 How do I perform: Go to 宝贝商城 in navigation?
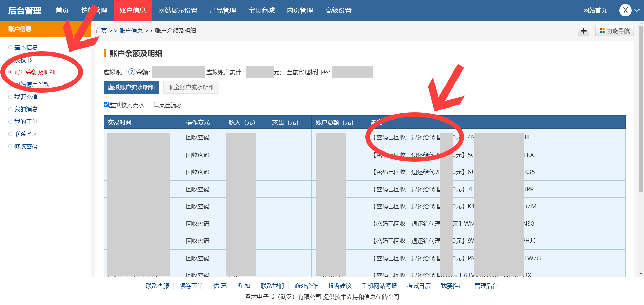pyautogui.click(x=261, y=11)
